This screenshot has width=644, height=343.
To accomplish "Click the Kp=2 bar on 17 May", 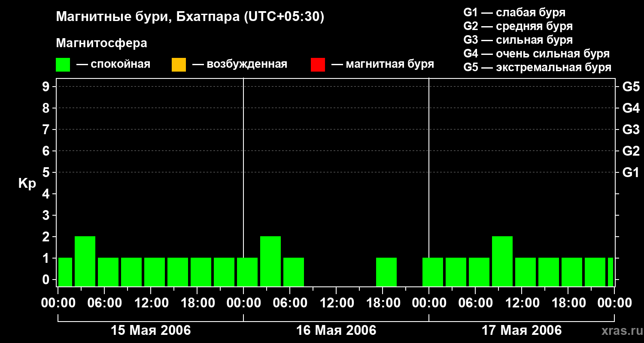I will 502,261.
